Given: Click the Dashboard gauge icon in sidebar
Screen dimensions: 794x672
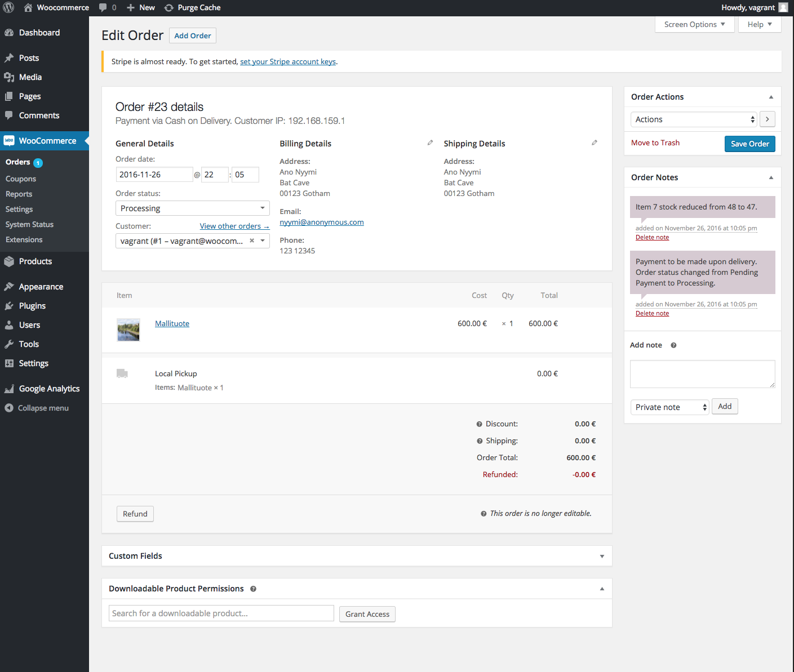Looking at the screenshot, I should tap(9, 33).
